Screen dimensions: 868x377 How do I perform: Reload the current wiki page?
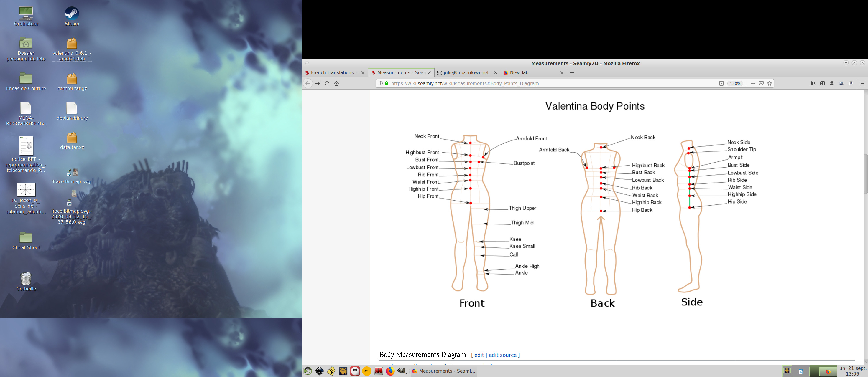click(327, 83)
